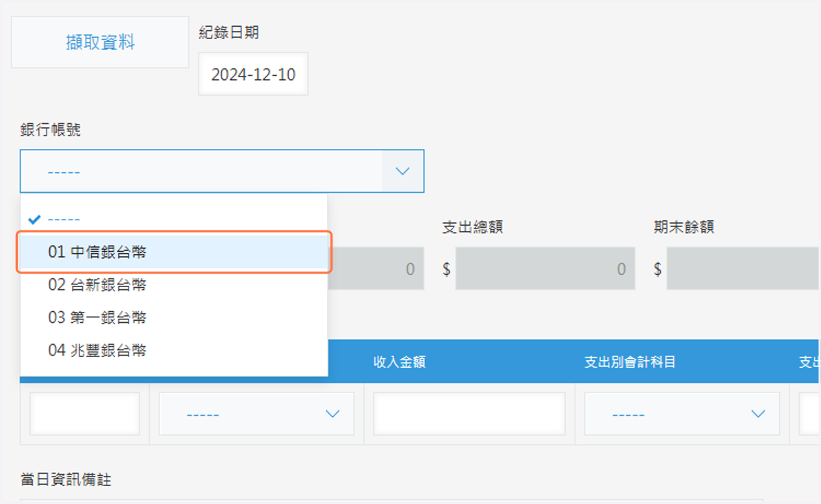
Task: Click the 收入金額 column header
Action: pyautogui.click(x=400, y=362)
